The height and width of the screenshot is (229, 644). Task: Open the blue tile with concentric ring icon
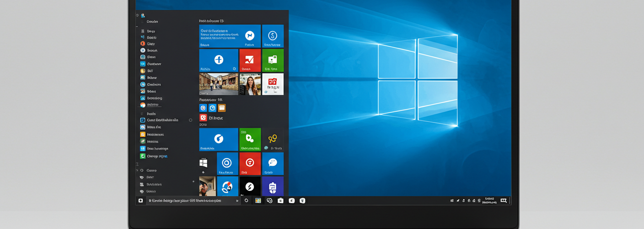point(227,164)
